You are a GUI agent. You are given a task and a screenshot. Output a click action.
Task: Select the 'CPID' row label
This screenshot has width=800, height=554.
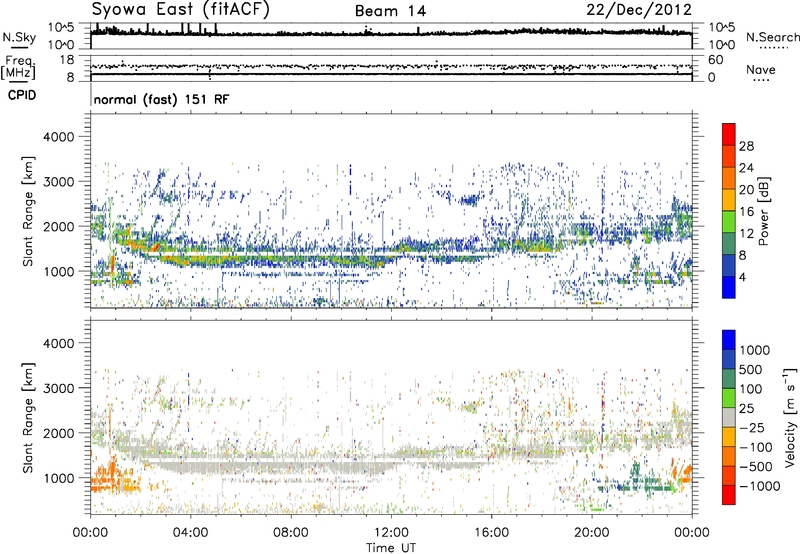pyautogui.click(x=22, y=95)
